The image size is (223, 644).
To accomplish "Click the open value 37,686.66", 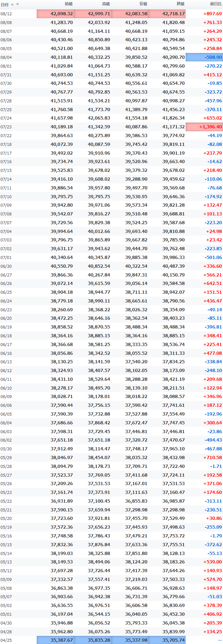I will (x=62, y=423).
